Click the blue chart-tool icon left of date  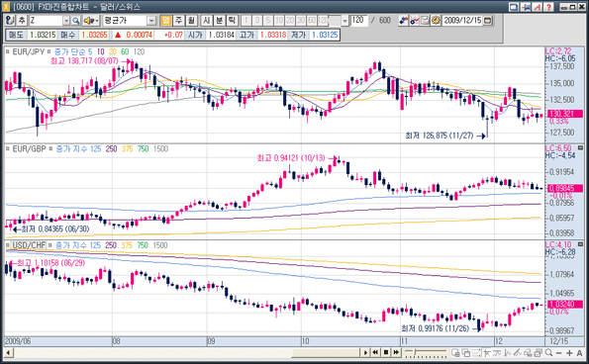(404, 20)
